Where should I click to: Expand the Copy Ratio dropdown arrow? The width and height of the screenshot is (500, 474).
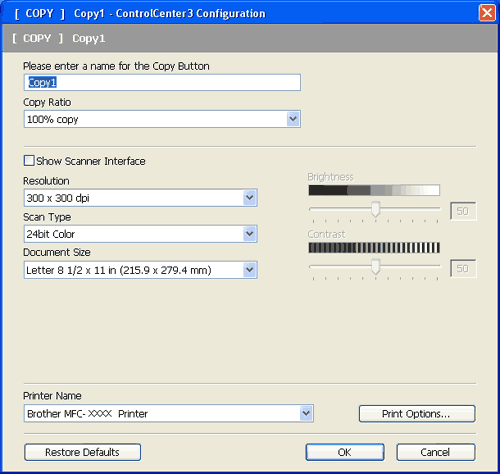pyautogui.click(x=293, y=119)
